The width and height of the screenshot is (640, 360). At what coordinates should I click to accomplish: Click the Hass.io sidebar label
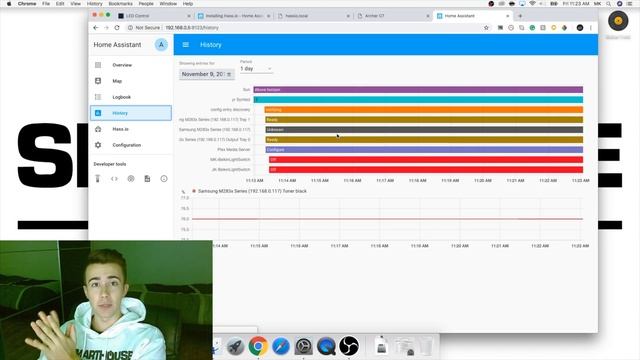(x=120, y=129)
